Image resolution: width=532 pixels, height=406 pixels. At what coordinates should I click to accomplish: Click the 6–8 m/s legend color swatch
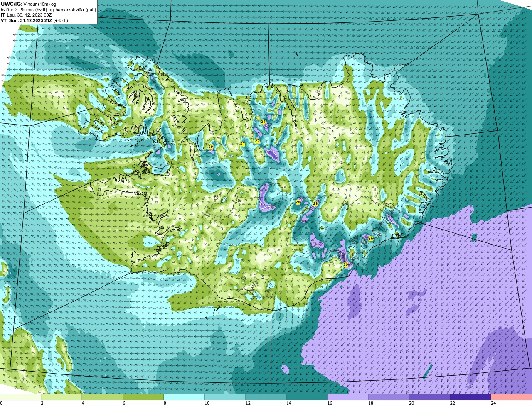point(143,397)
